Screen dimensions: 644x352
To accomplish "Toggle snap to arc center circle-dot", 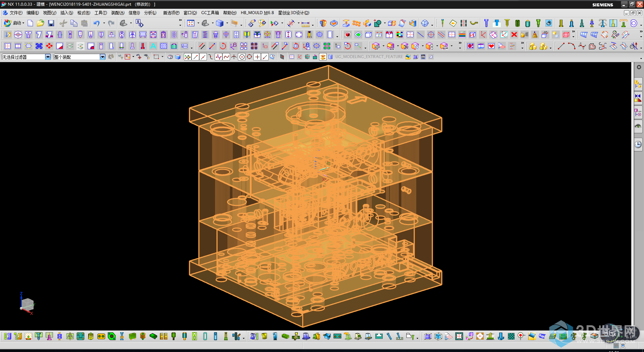I will point(242,57).
